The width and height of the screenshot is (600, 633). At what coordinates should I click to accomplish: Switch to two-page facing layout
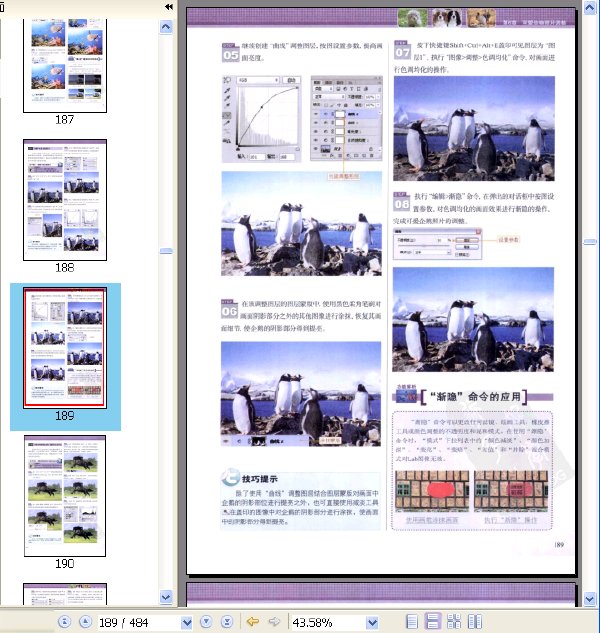pyautogui.click(x=475, y=622)
